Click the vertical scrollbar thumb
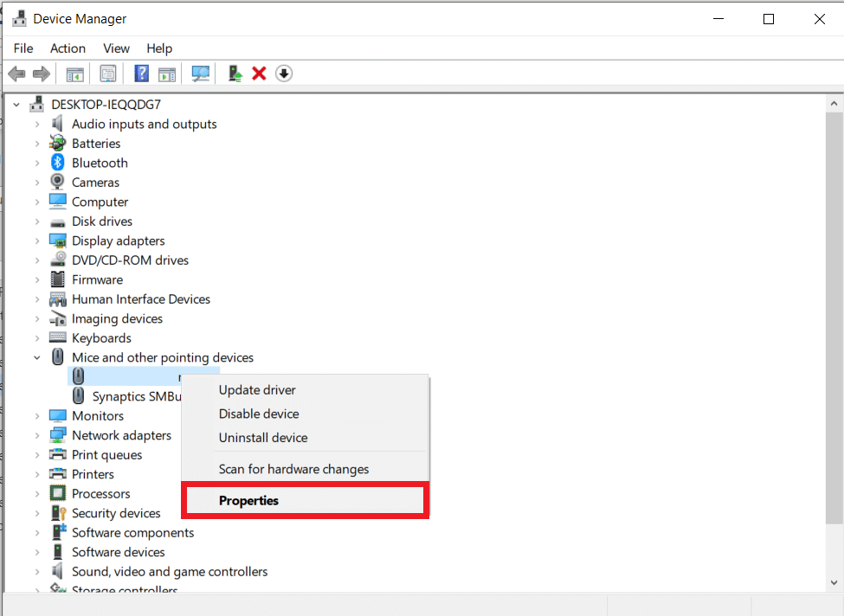Viewport: 844px width, 616px height. coord(834,318)
